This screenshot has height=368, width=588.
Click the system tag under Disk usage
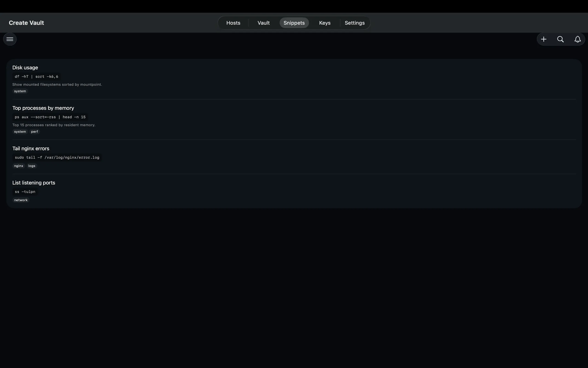pos(20,91)
